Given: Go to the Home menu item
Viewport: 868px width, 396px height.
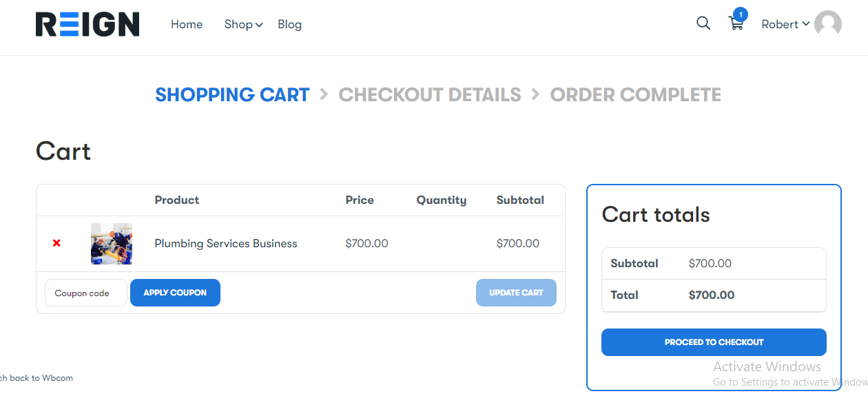Looking at the screenshot, I should point(187,24).
